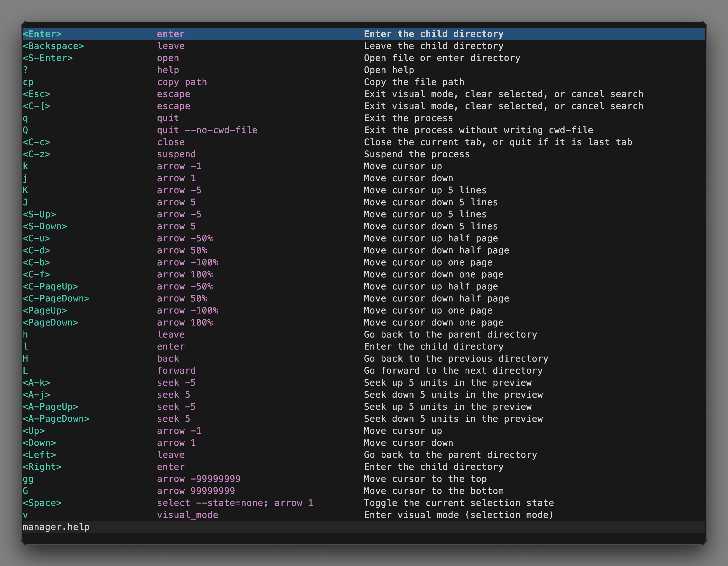
Task: Click the H back command row
Action: point(133,358)
